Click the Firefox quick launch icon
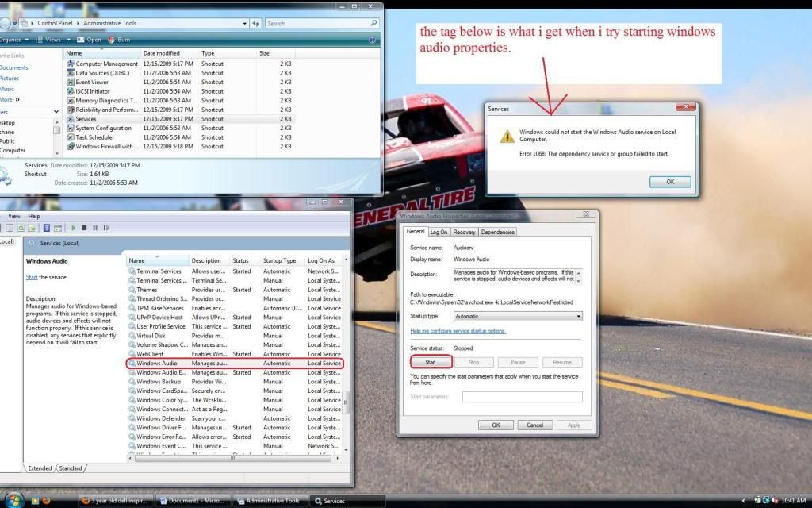 tap(46, 501)
